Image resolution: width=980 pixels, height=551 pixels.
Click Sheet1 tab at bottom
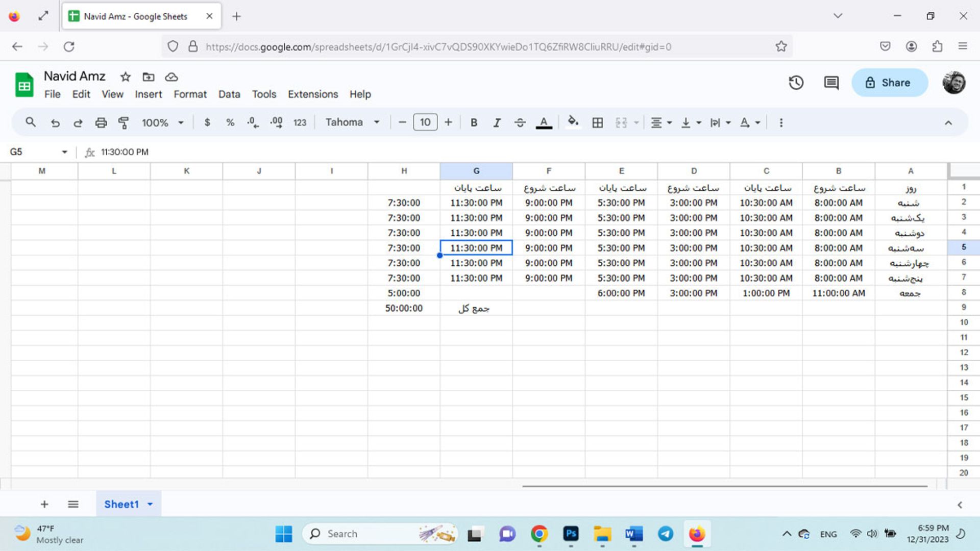[x=121, y=504]
